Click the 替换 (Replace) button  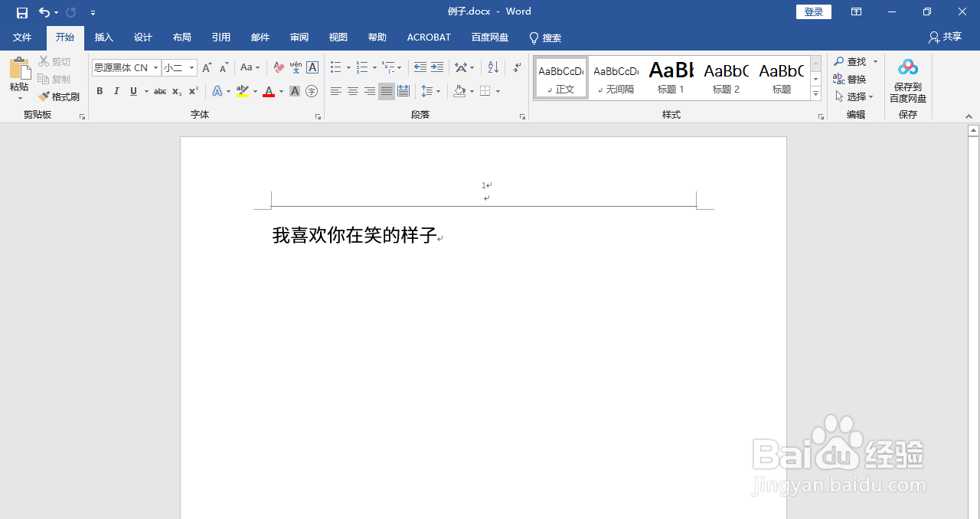852,79
